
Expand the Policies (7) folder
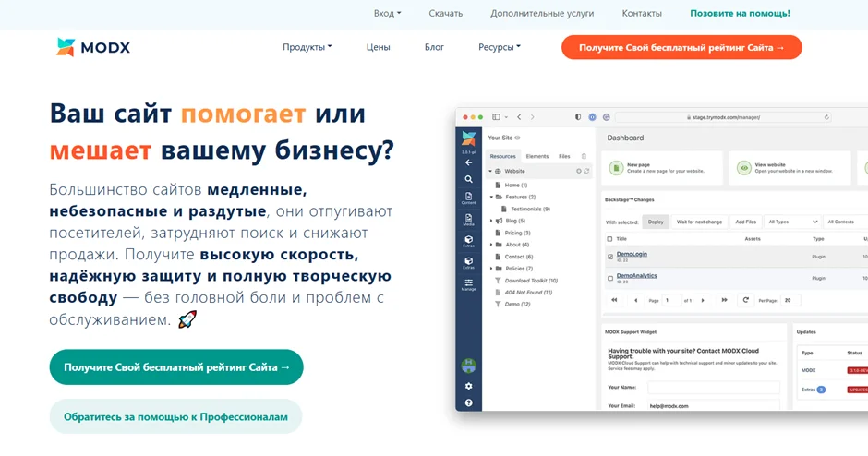click(x=491, y=269)
